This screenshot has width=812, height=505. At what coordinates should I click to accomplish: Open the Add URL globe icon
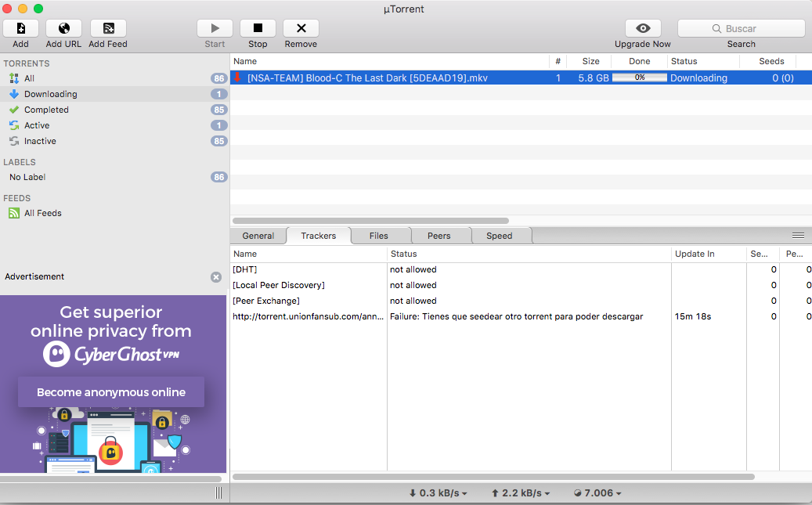click(x=63, y=28)
